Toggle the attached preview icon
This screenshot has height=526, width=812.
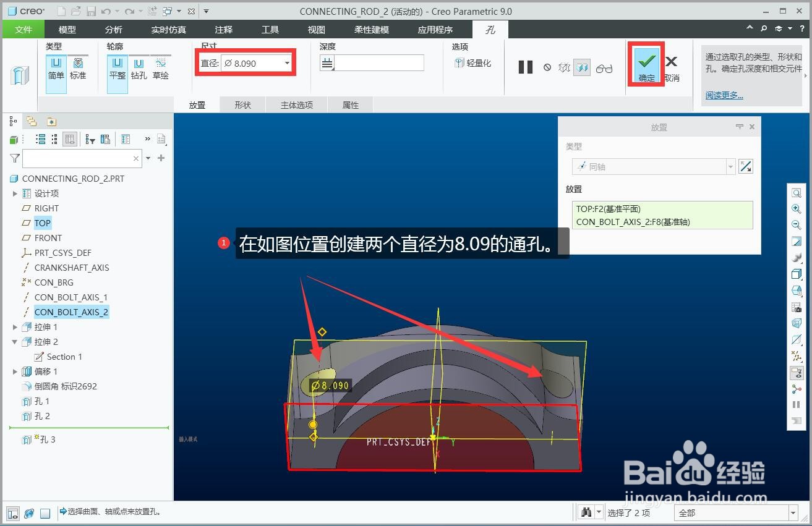582,67
